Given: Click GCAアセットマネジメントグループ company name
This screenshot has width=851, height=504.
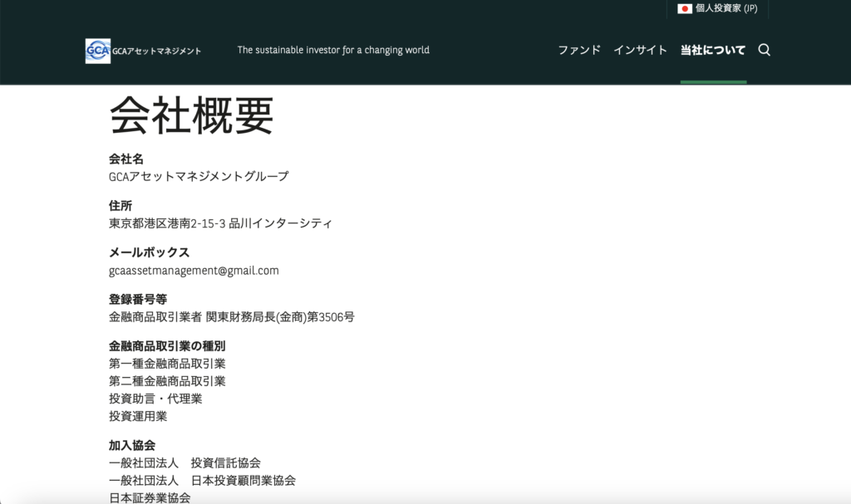Looking at the screenshot, I should click(199, 176).
